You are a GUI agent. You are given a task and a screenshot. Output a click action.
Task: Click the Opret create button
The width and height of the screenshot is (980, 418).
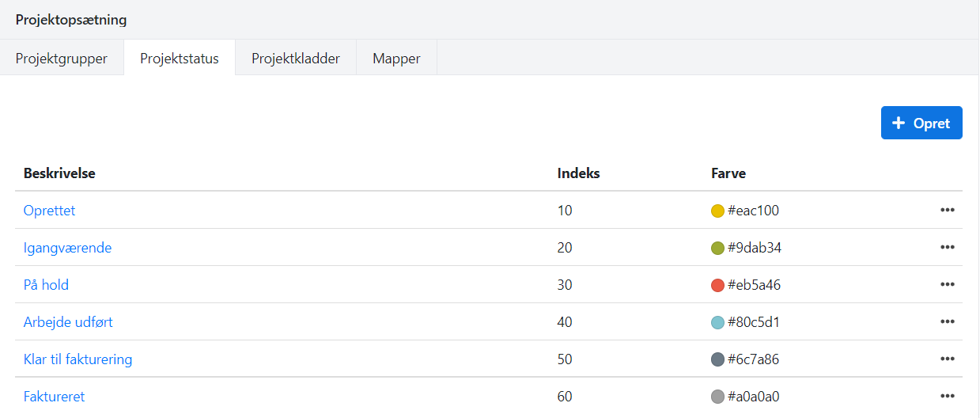click(x=921, y=123)
